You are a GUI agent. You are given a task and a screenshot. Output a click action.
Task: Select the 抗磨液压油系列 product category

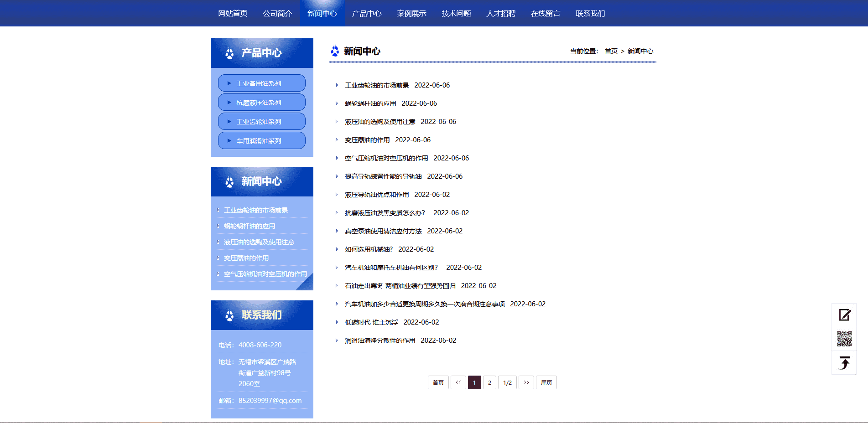tap(261, 103)
